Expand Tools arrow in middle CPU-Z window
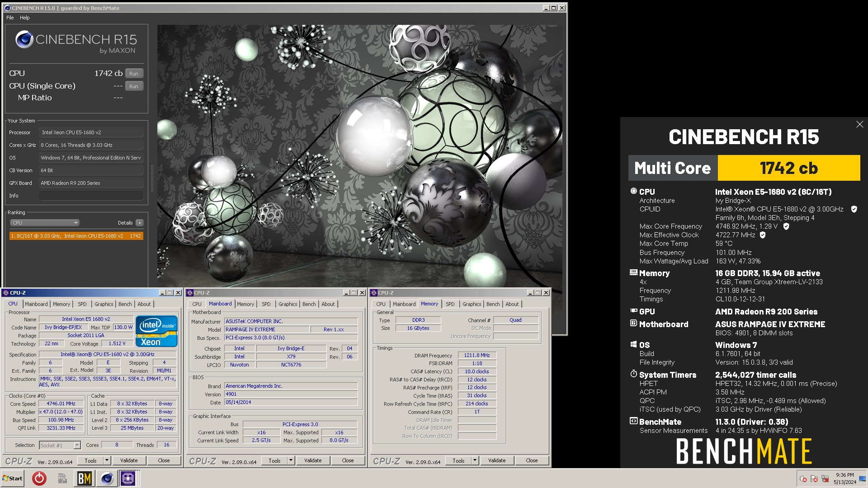 pyautogui.click(x=291, y=460)
